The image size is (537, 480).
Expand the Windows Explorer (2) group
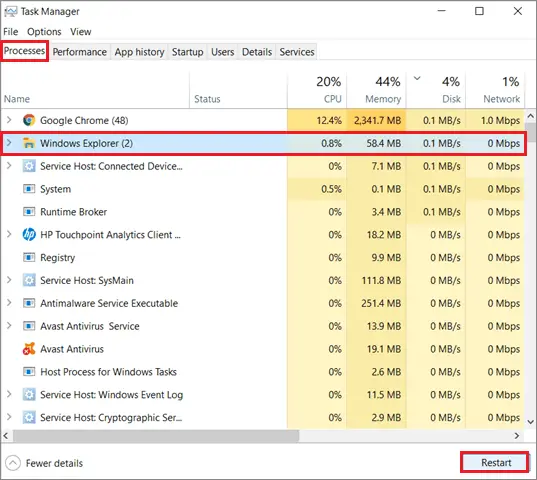(x=9, y=143)
